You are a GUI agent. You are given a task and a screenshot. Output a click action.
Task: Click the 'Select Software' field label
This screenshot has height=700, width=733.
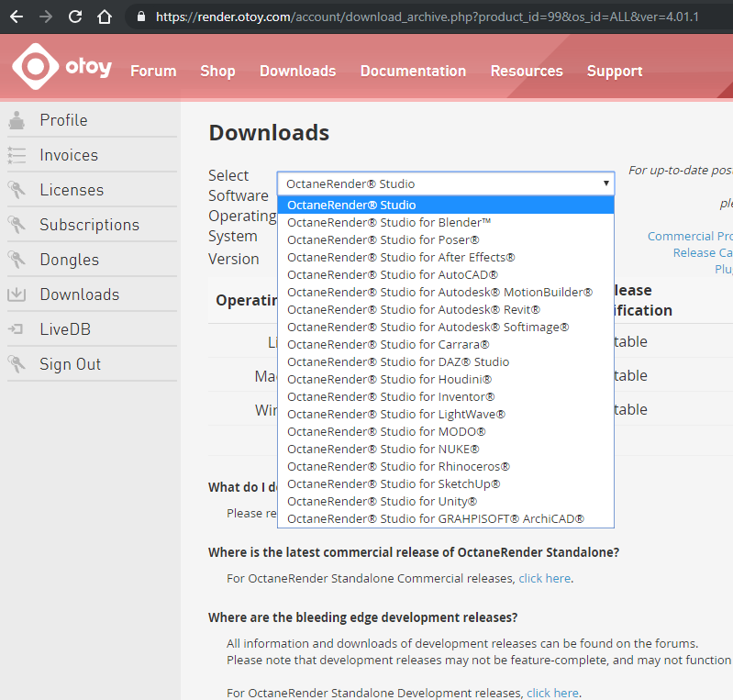click(239, 185)
